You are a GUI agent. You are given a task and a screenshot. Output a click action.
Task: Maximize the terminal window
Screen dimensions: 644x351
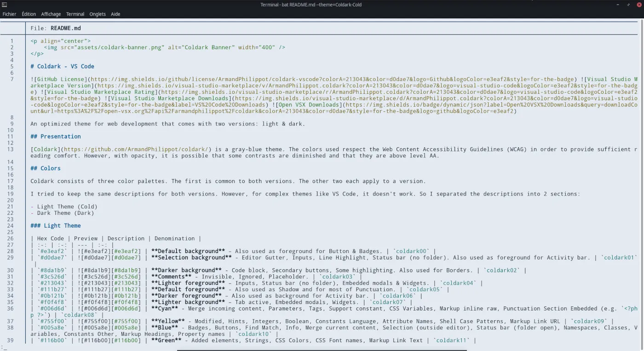tap(628, 5)
